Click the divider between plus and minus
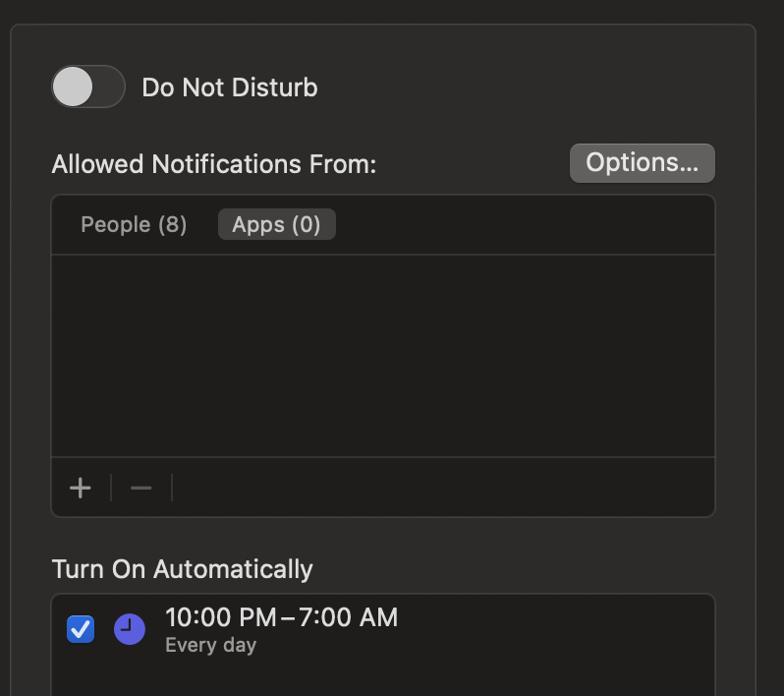 pos(111,488)
